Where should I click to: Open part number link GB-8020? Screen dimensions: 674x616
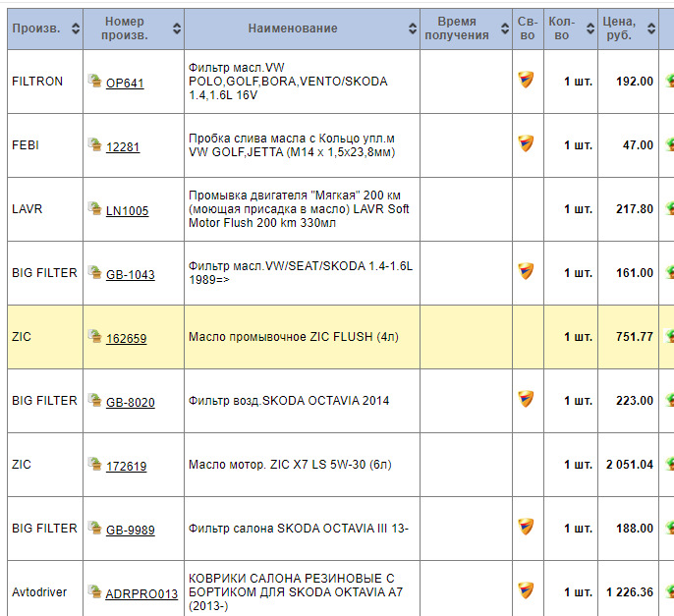tap(131, 403)
